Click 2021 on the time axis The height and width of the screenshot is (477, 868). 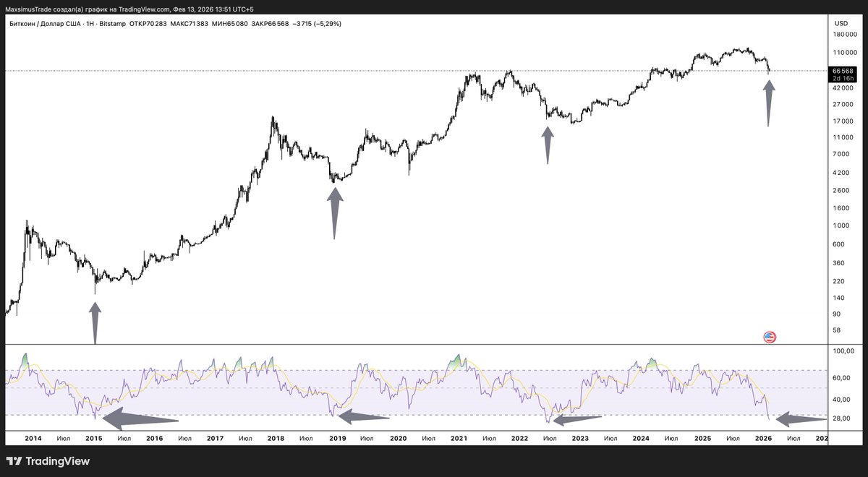pyautogui.click(x=460, y=438)
